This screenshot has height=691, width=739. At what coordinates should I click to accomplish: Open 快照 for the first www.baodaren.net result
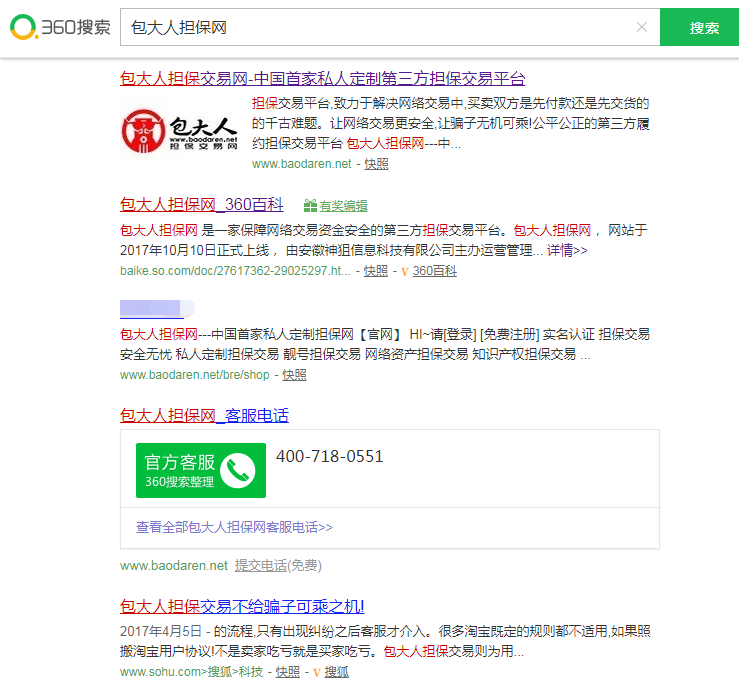click(376, 164)
